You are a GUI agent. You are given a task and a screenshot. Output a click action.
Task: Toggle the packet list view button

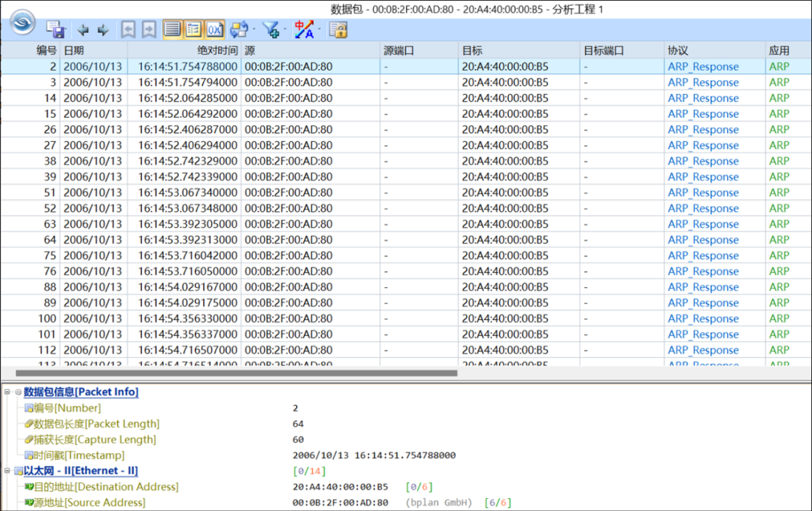172,30
